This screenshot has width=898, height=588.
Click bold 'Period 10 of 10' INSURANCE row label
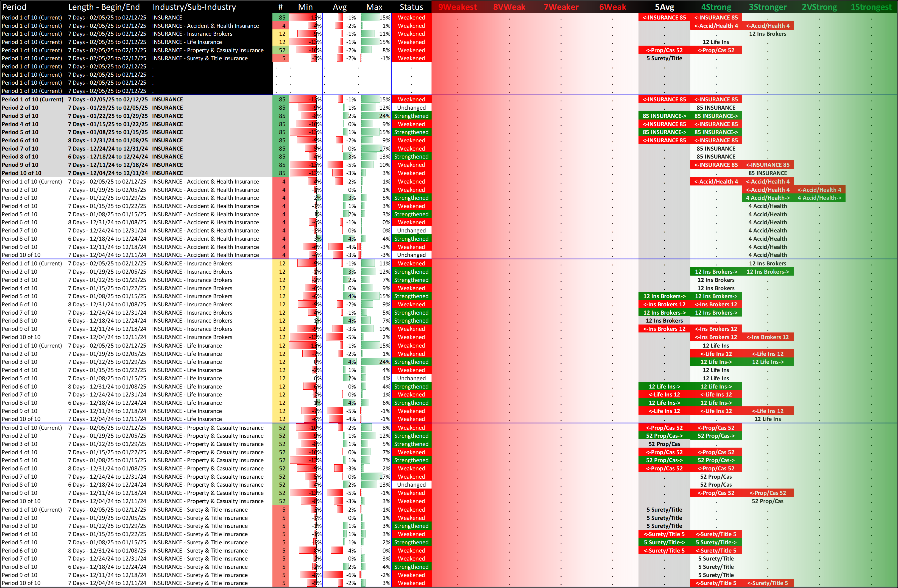coord(21,173)
